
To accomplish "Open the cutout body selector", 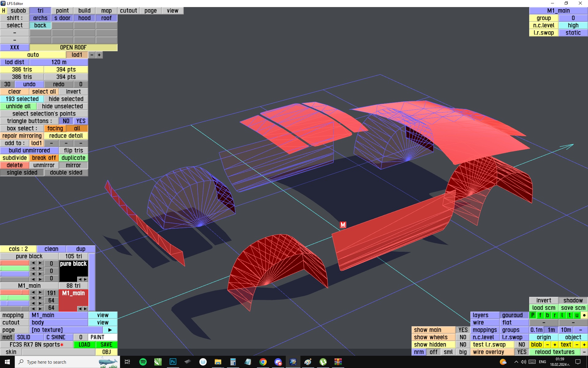I will click(x=59, y=323).
